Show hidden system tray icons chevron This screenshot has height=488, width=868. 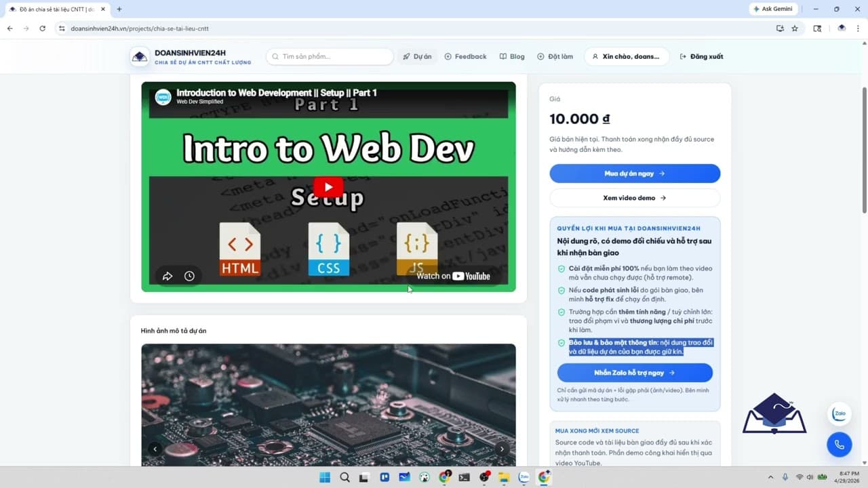tap(770, 477)
